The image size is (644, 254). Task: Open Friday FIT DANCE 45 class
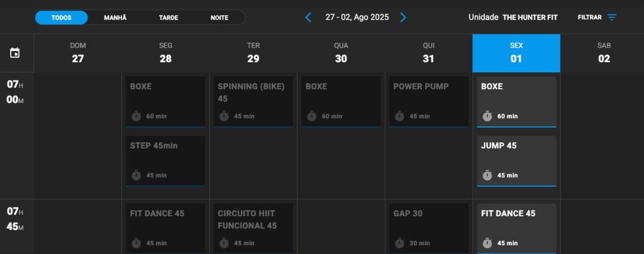(517, 229)
